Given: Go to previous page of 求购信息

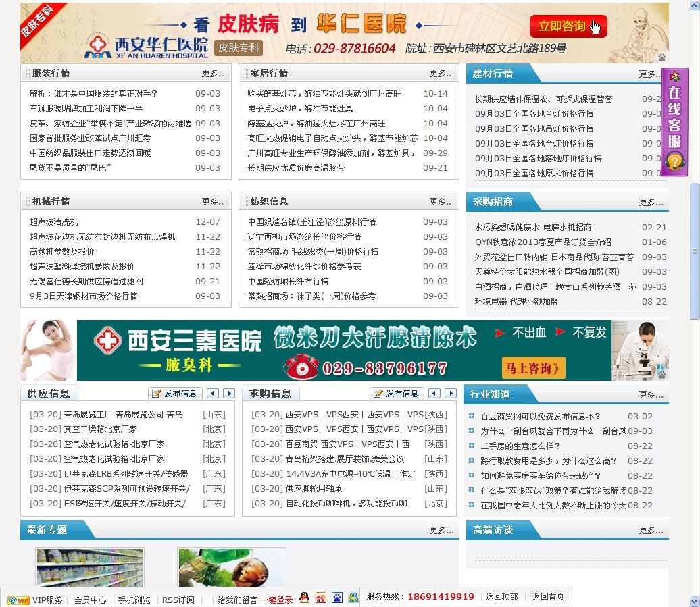Looking at the screenshot, I should [434, 394].
